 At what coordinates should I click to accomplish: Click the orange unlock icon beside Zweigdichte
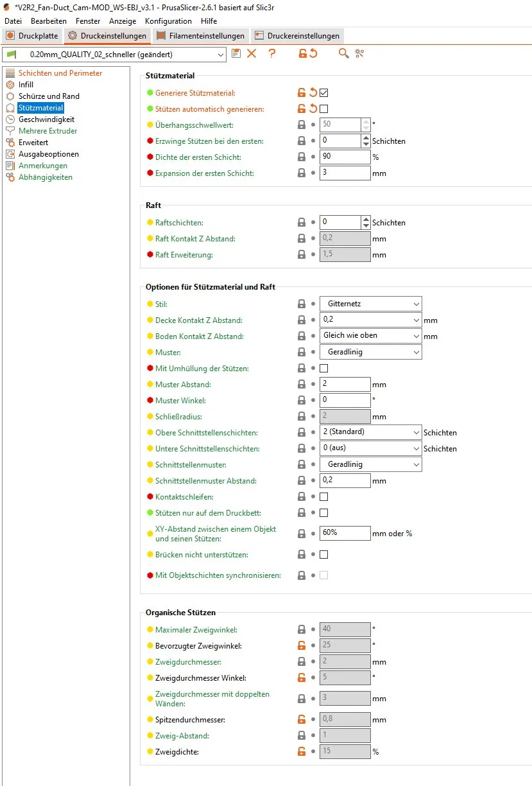[x=302, y=751]
